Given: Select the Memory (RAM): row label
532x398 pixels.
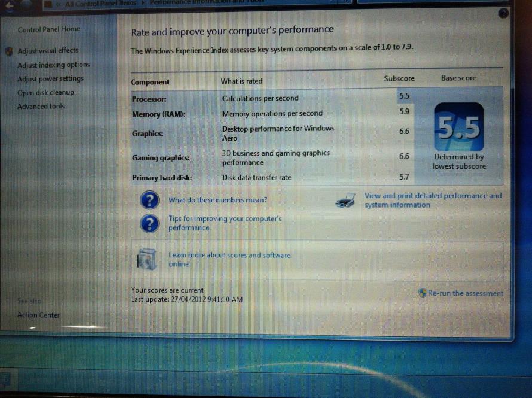Looking at the screenshot, I should click(x=158, y=114).
